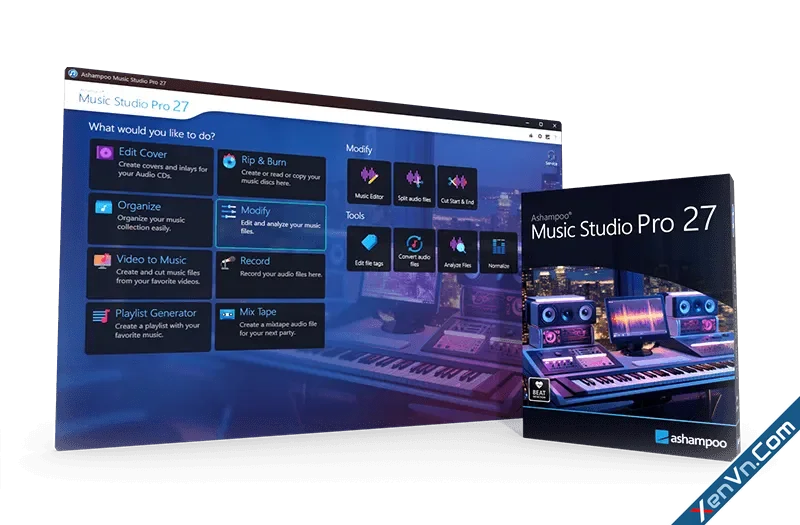800x525 pixels.
Task: Open the Video to Music tile
Action: click(x=149, y=273)
